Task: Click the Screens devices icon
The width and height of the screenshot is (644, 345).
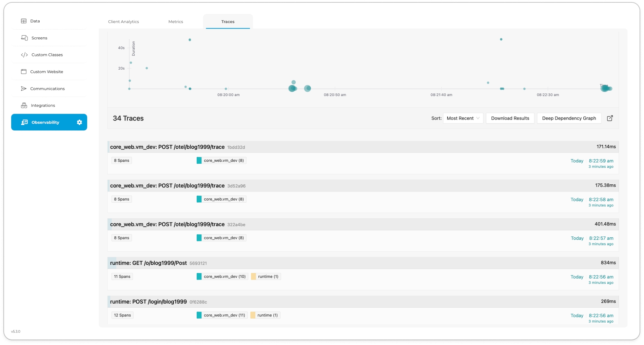Action: [x=24, y=38]
